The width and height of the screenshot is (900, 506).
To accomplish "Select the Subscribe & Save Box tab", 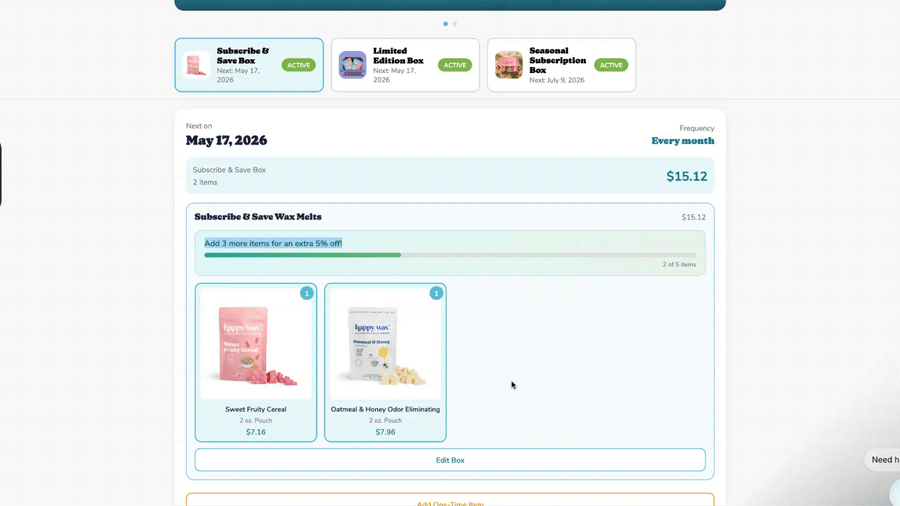I will (x=249, y=65).
